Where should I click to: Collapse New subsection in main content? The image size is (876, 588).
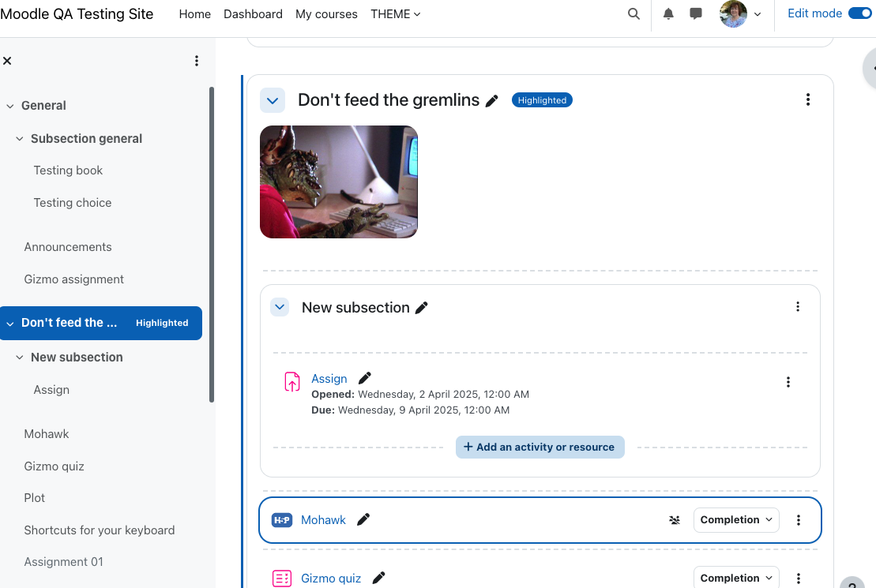coord(280,307)
